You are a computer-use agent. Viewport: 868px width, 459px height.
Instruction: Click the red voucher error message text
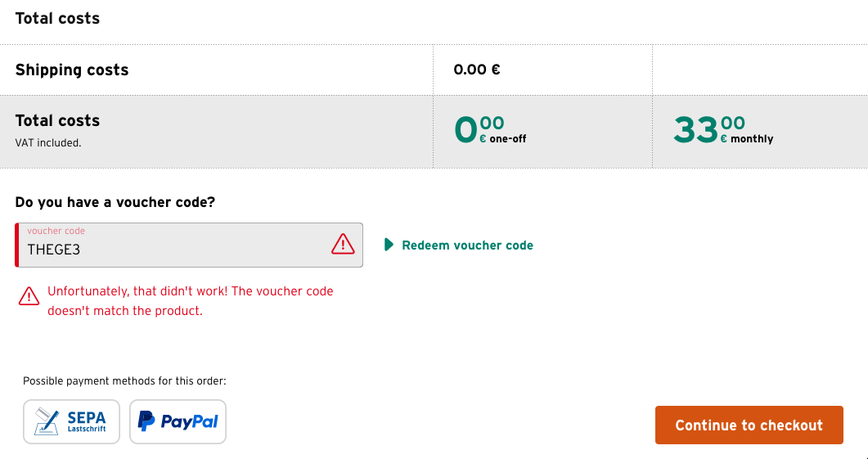(x=191, y=300)
